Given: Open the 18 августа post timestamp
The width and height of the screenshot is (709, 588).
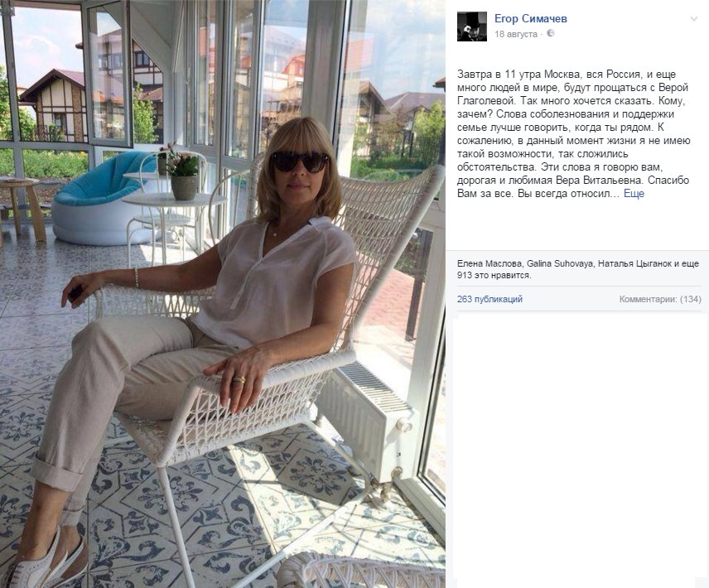Looking at the screenshot, I should pyautogui.click(x=516, y=34).
